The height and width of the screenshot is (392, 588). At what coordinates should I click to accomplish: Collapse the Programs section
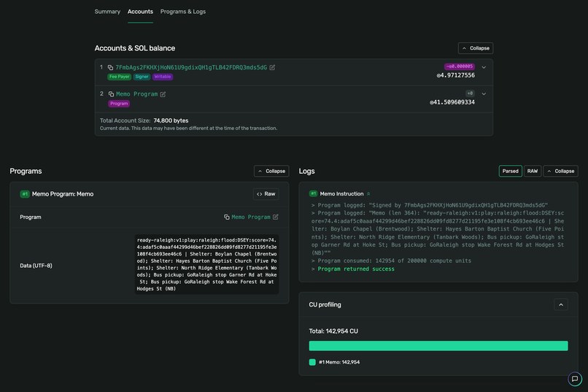coord(271,171)
